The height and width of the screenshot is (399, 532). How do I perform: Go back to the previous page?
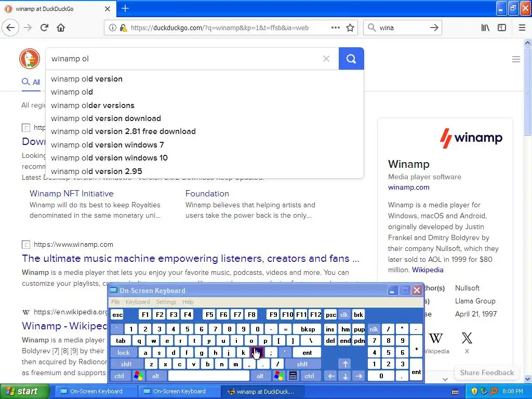pyautogui.click(x=10, y=28)
